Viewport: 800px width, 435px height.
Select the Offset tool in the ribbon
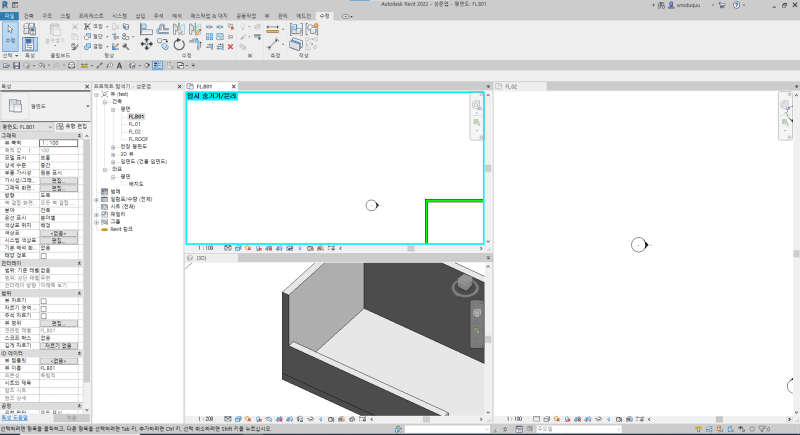(163, 29)
